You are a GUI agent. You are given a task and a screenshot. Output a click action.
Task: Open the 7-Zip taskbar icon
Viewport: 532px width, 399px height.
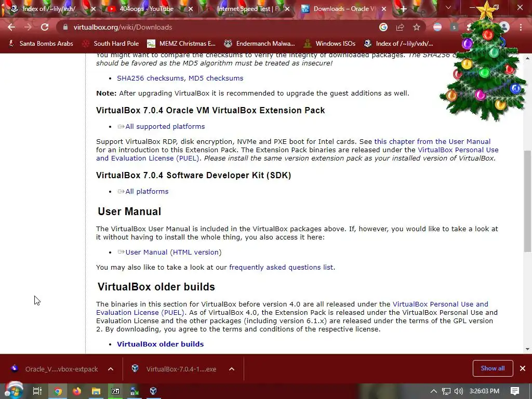pos(115,391)
